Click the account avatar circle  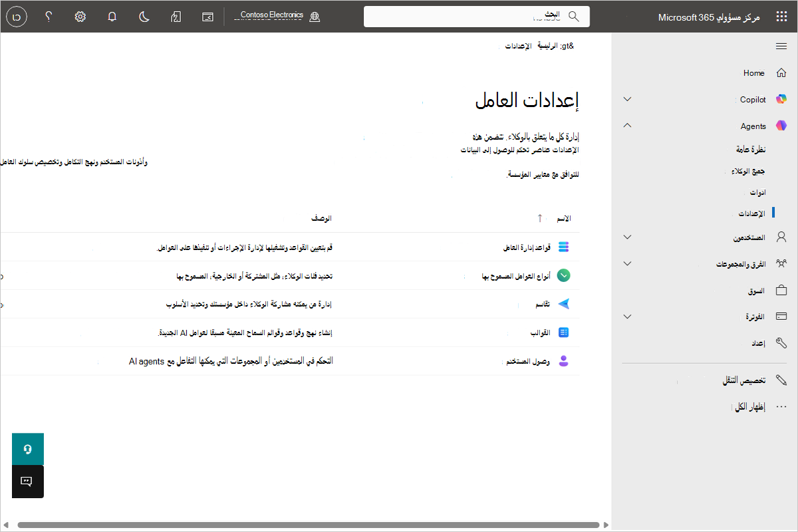tap(17, 17)
